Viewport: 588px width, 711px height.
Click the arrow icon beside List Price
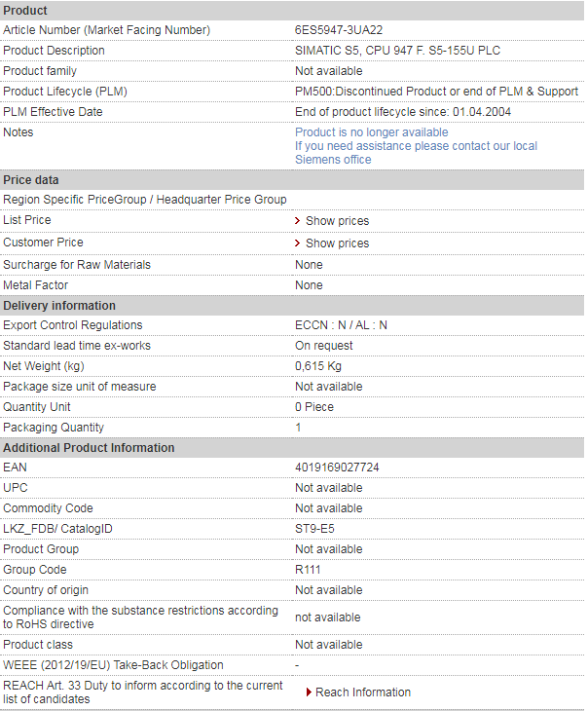[298, 221]
